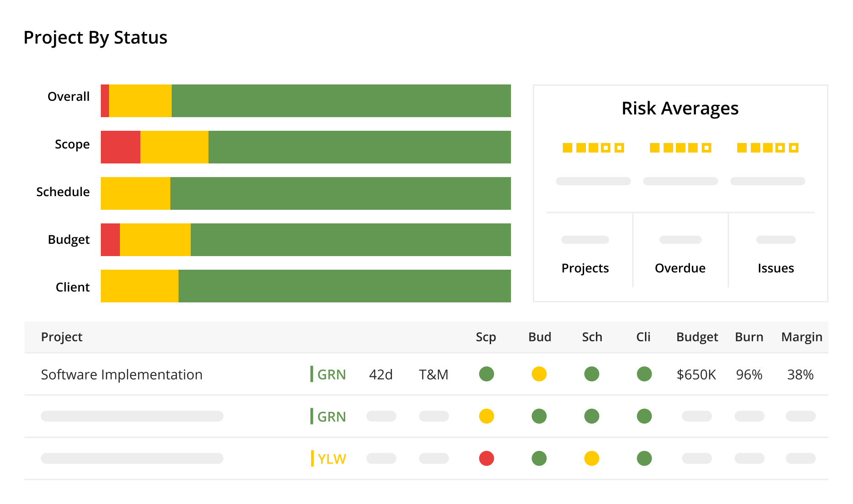
Task: Select the green Sch dot for Software Implementation
Action: tap(591, 374)
